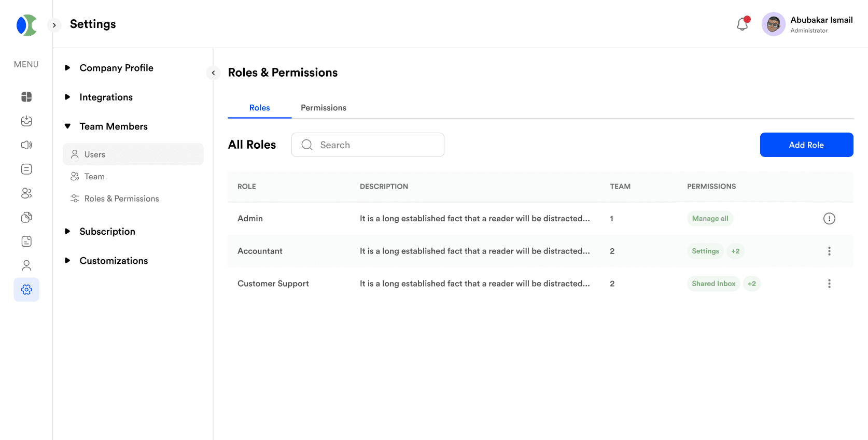The height and width of the screenshot is (440, 868).
Task: Focus the Search roles input field
Action: coord(368,145)
